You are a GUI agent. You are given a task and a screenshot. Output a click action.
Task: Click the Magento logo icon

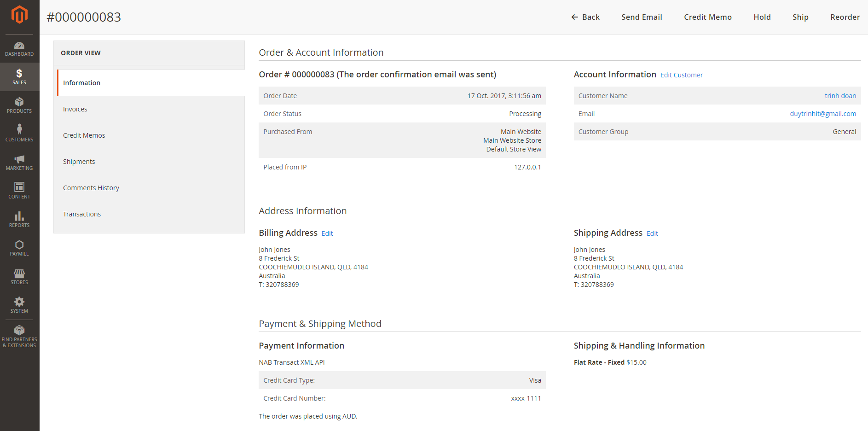(19, 15)
